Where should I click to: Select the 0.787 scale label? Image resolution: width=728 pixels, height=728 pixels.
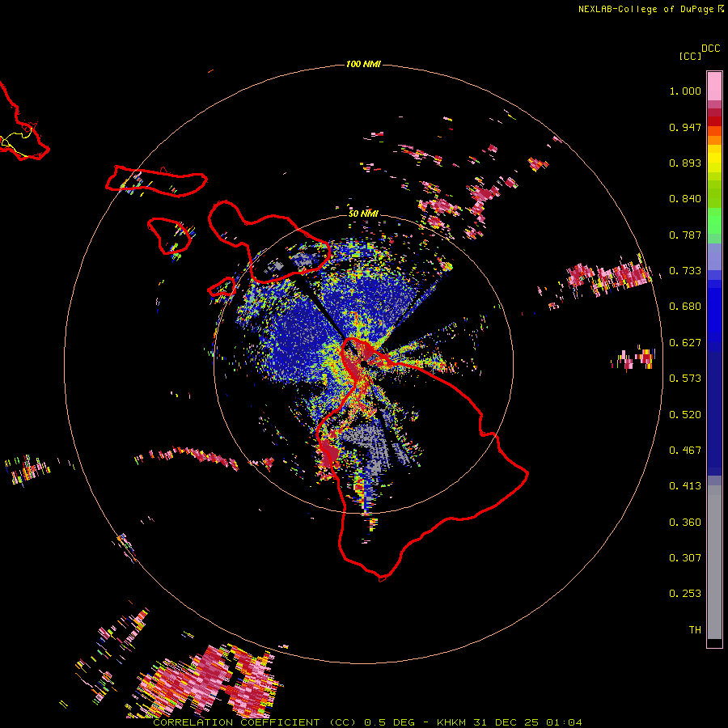click(685, 235)
